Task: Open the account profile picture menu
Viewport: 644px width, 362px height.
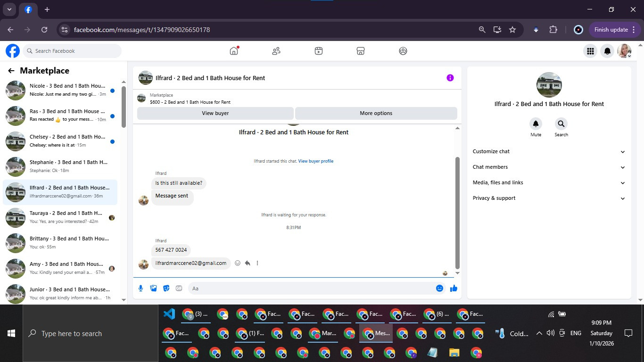Action: pos(625,51)
